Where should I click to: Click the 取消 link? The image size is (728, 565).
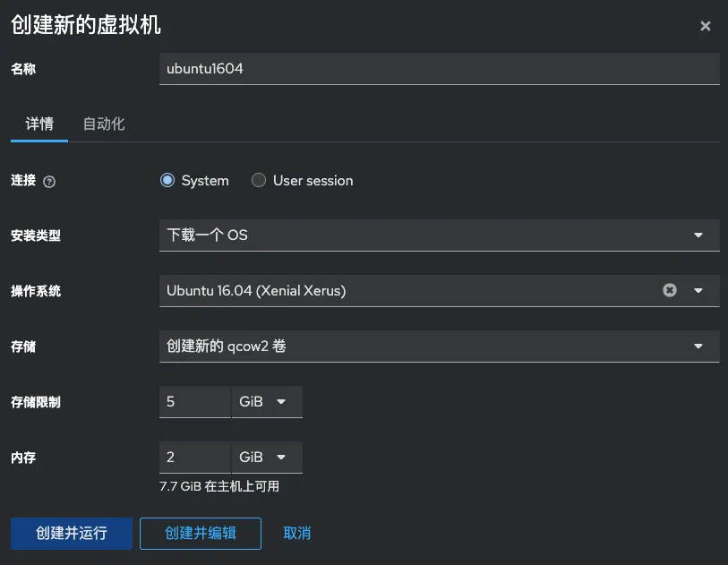pyautogui.click(x=297, y=533)
